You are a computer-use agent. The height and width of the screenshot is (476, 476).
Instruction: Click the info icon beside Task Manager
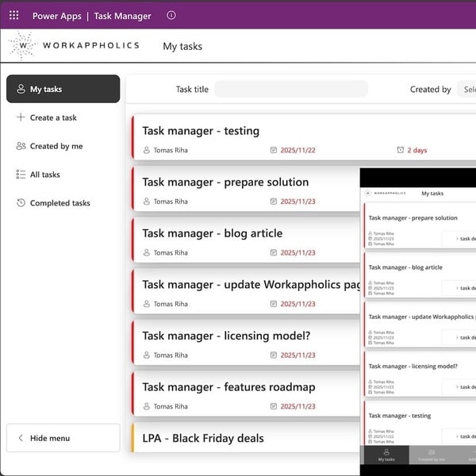tap(171, 15)
